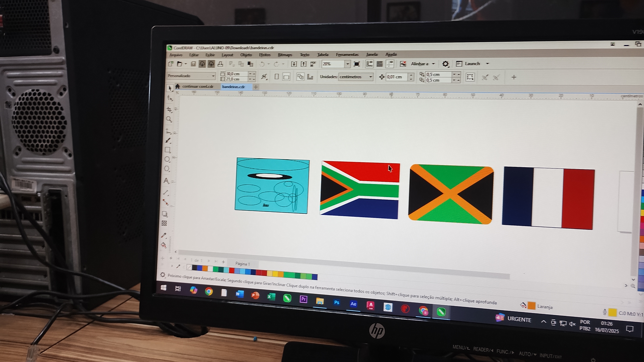Click the Export arrow-up icon
The image size is (644, 362).
click(304, 64)
